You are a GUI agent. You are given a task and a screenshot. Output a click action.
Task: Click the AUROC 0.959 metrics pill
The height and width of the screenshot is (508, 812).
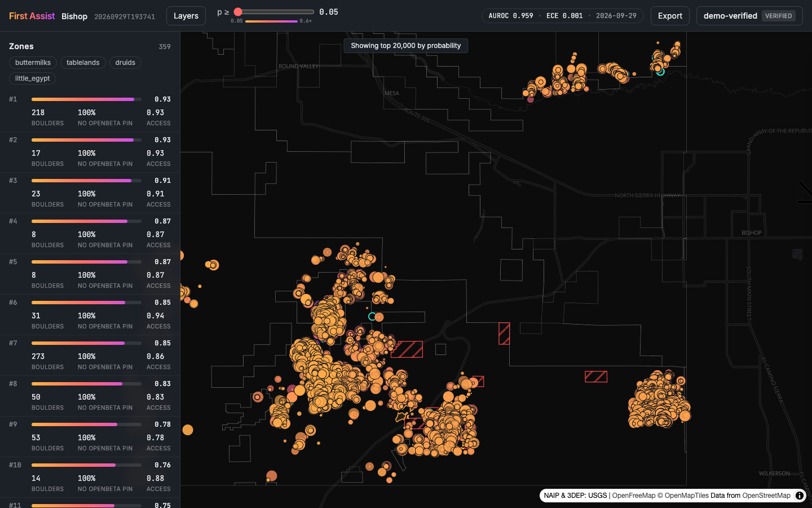tap(562, 16)
